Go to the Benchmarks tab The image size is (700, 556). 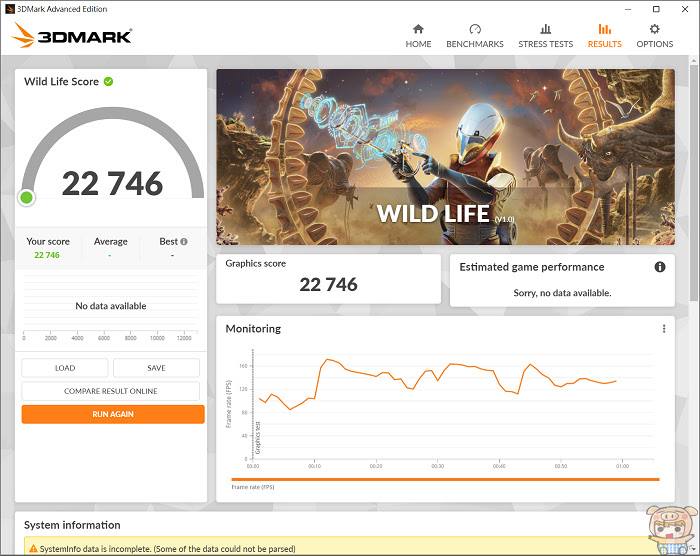[475, 36]
